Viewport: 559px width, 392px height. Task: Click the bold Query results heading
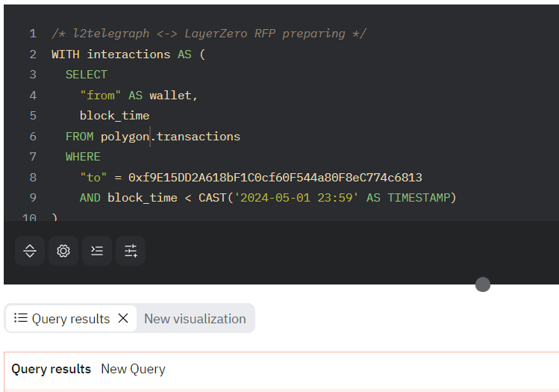pyautogui.click(x=51, y=369)
